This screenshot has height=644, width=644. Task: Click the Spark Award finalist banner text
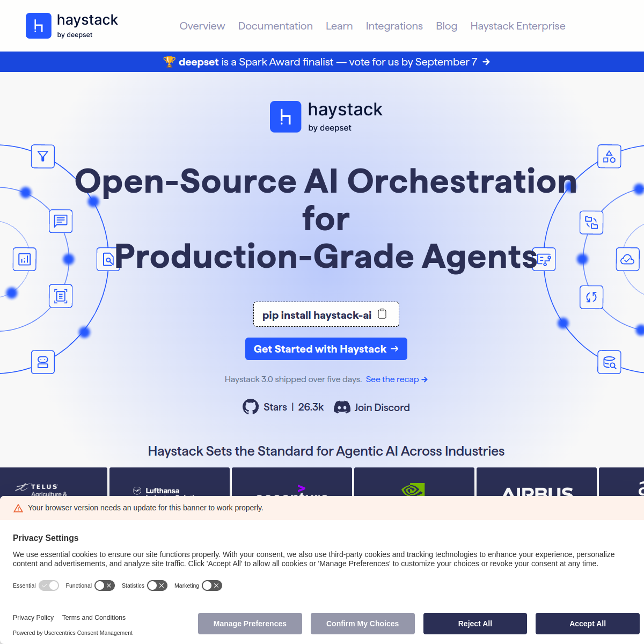click(327, 62)
